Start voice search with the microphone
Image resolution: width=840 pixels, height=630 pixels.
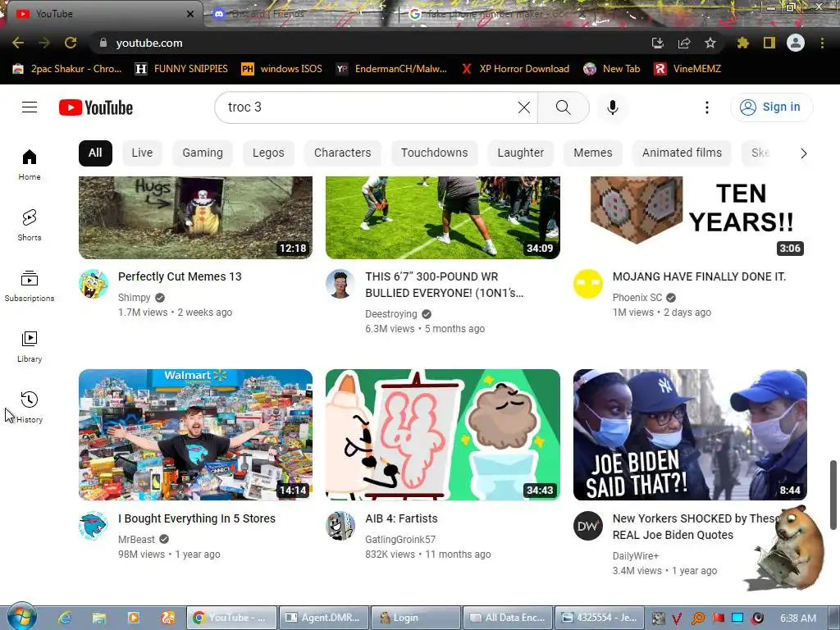[x=613, y=107]
